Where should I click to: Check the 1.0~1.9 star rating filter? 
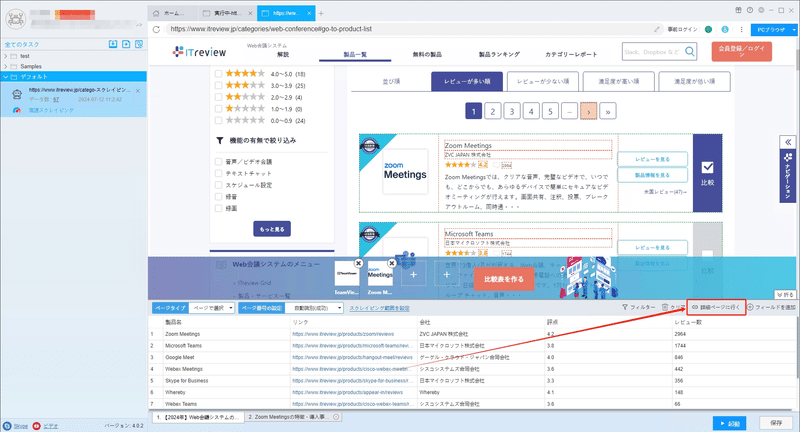(218, 109)
